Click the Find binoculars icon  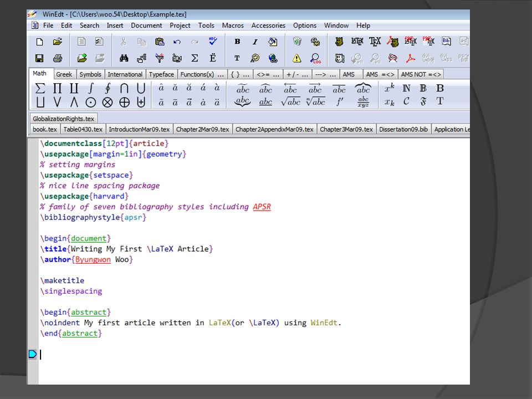tap(124, 58)
